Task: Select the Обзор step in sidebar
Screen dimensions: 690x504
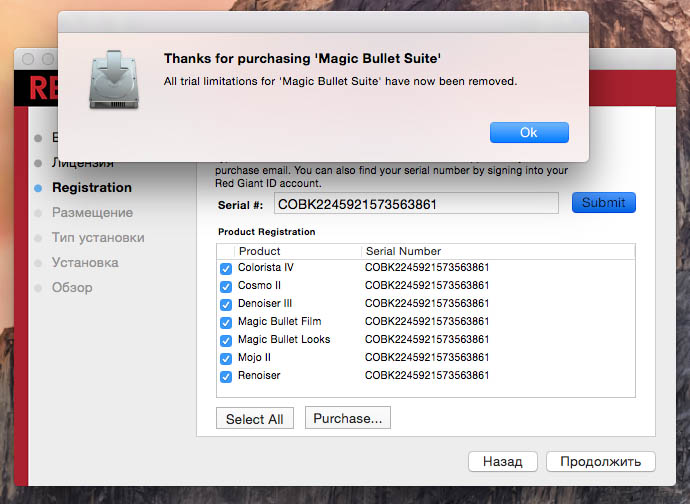Action: 72,287
